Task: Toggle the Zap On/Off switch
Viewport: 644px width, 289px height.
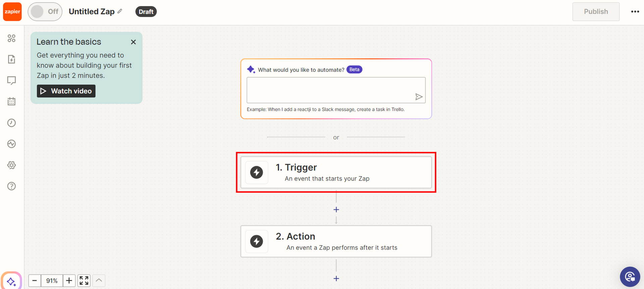Action: pos(45,12)
